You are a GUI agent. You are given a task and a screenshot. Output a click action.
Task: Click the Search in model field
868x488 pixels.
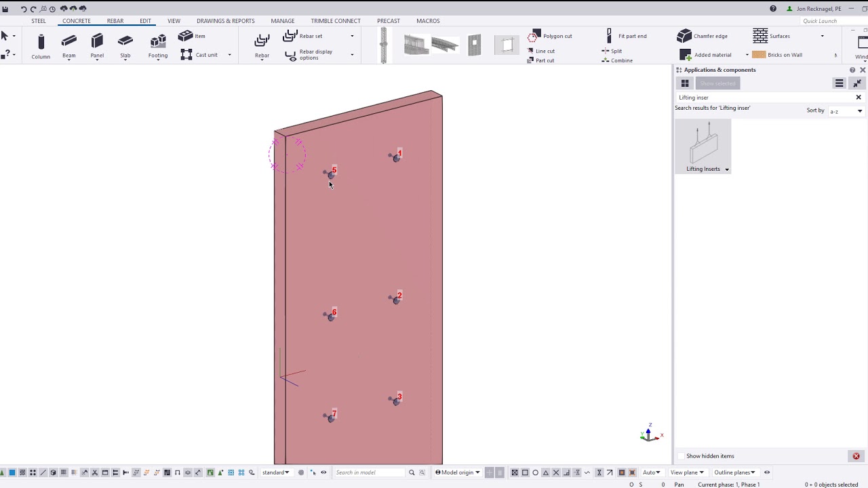370,472
